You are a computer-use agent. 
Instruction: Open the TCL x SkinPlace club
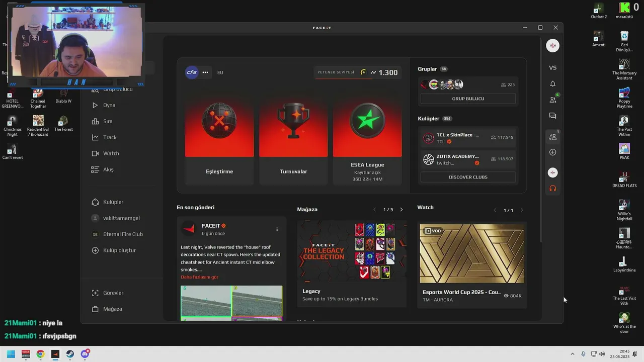pos(468,138)
